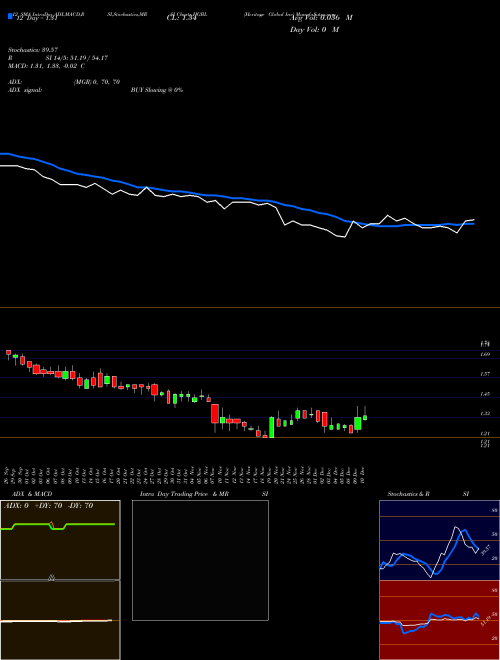Select the 'CL: 1.34' closing price text
This screenshot has height=660, width=500.
(182, 18)
